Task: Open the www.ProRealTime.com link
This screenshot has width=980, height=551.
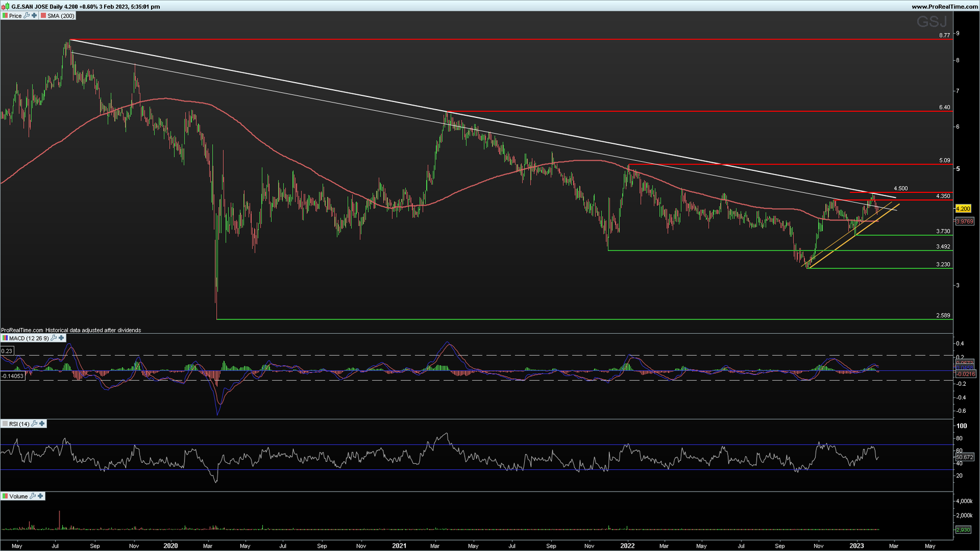Action: [x=945, y=7]
